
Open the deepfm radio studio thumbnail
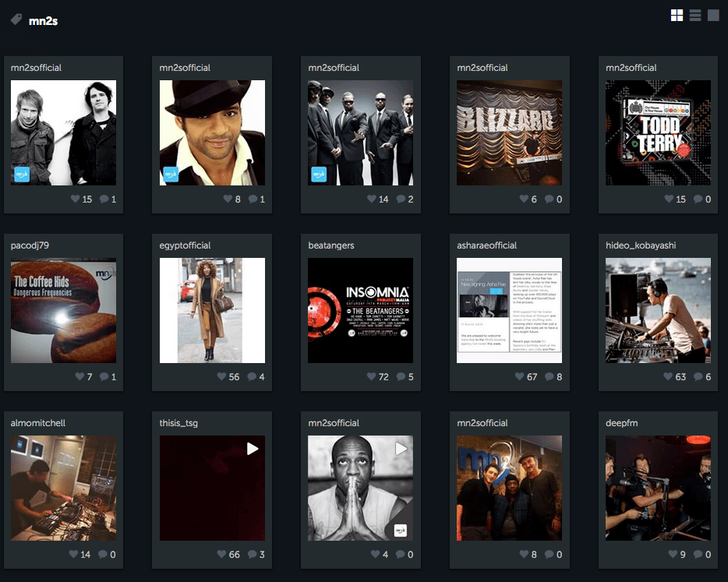[658, 488]
